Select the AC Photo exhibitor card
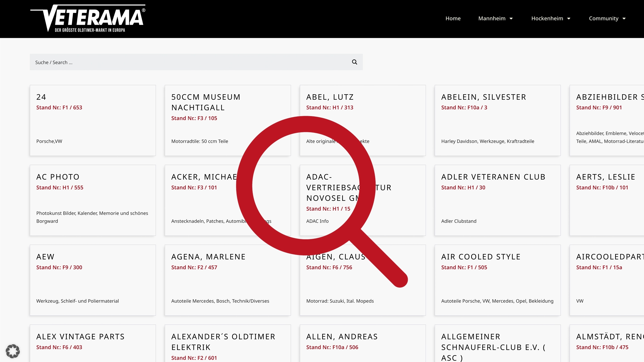This screenshot has width=644, height=362. [x=93, y=200]
